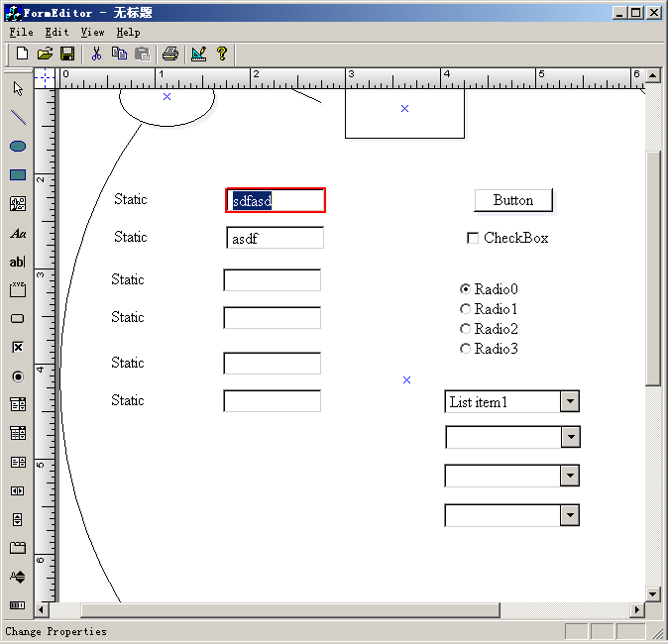Click the text field containing 'asdf'
668x644 pixels.
(275, 239)
